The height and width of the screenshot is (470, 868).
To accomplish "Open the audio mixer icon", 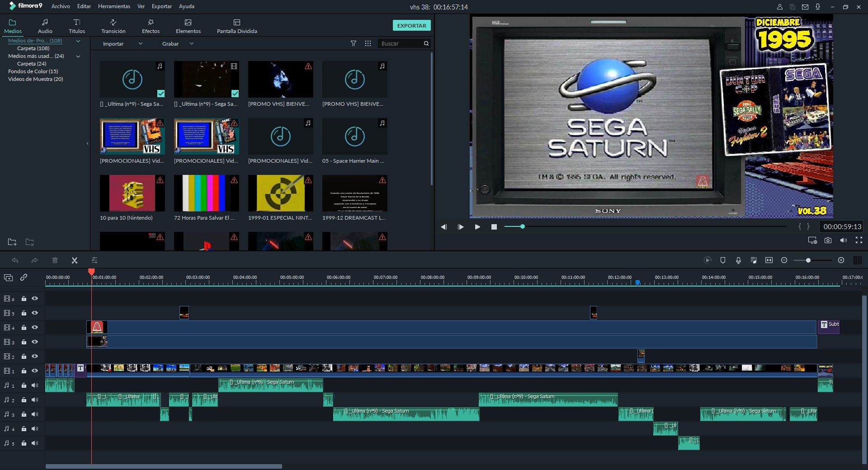I will pyautogui.click(x=754, y=260).
